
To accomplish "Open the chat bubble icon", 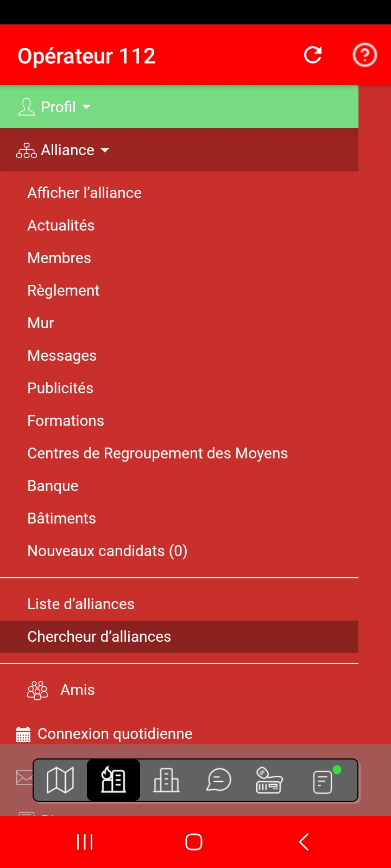I will pyautogui.click(x=219, y=781).
